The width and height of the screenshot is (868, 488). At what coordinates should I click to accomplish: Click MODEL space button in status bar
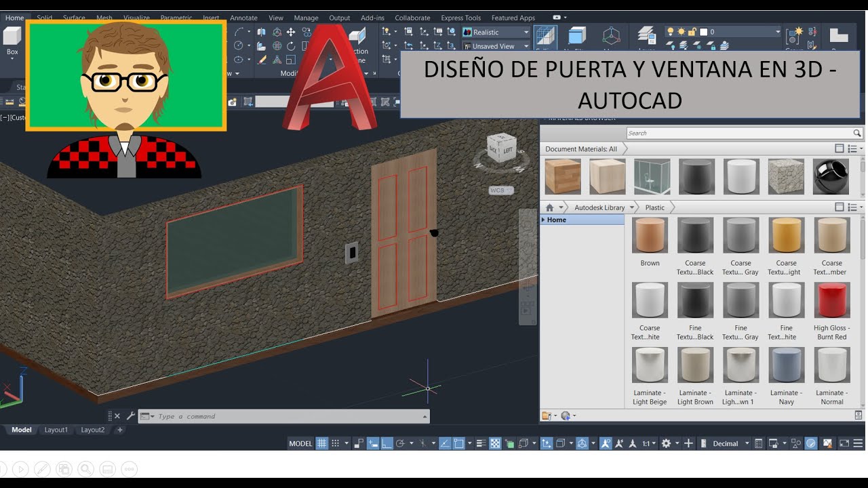(300, 443)
